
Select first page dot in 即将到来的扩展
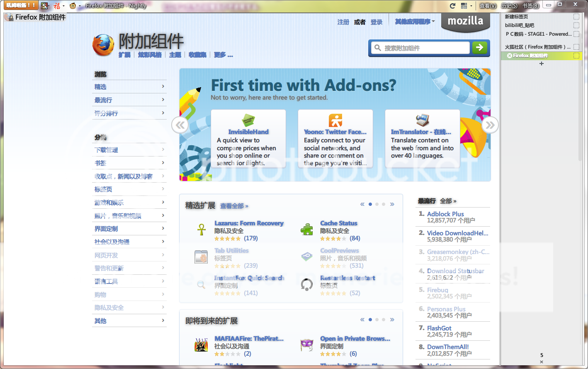370,320
